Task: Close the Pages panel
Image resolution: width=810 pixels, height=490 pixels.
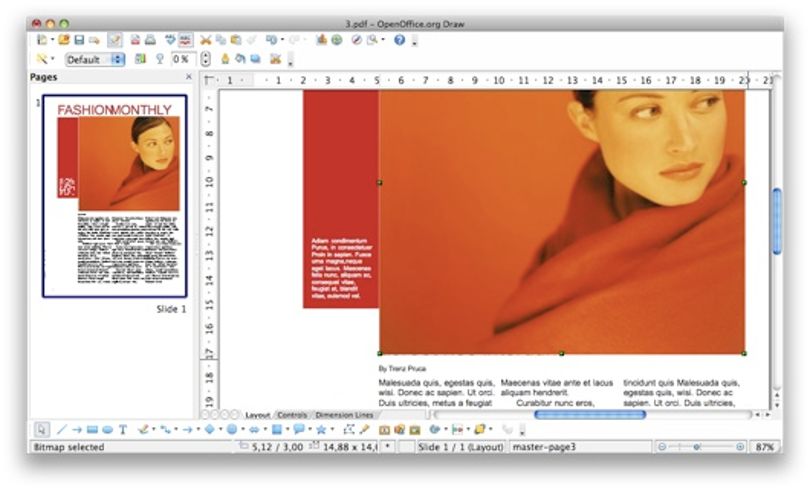Action: click(189, 76)
